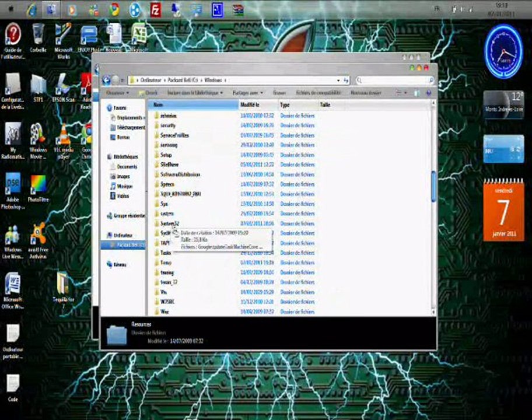Click Nouveau dossier button

pyautogui.click(x=366, y=93)
